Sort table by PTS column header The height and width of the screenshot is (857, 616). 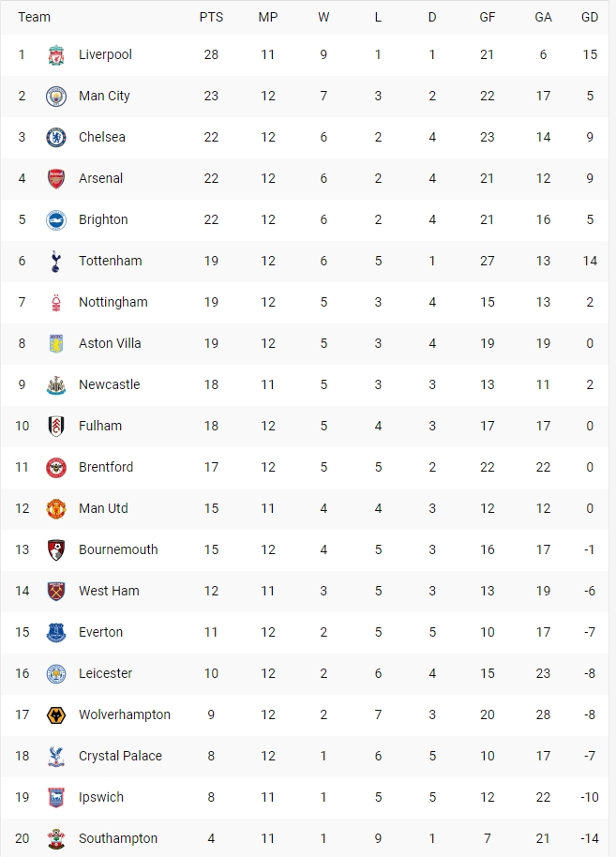coord(211,17)
